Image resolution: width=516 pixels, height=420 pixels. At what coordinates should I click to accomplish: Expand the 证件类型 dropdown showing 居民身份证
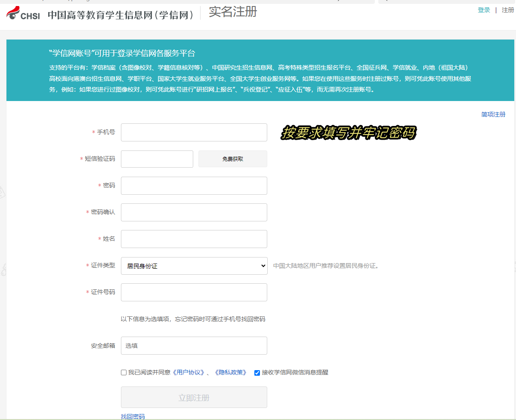(194, 266)
